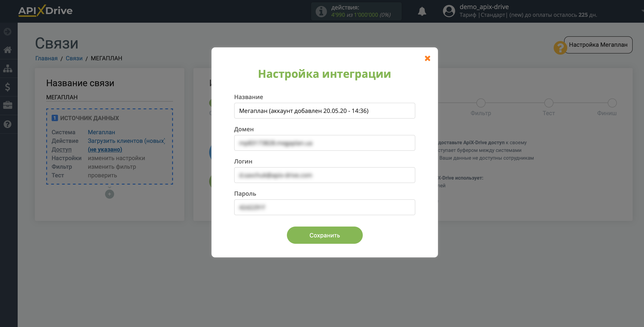
Task: Open Настройка Мегаплан help button
Action: (x=598, y=45)
